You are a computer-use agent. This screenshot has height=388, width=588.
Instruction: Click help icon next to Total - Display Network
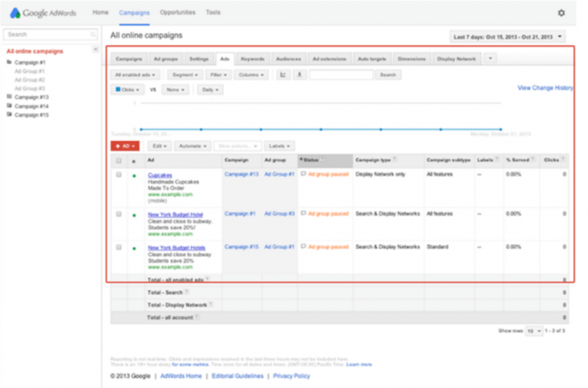click(211, 304)
